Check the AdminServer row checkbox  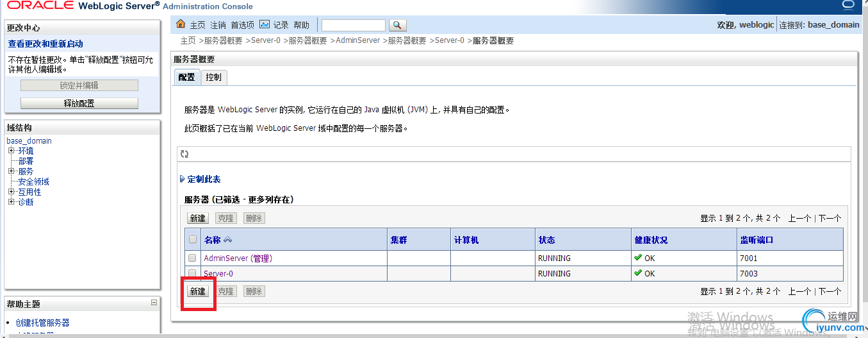(192, 258)
